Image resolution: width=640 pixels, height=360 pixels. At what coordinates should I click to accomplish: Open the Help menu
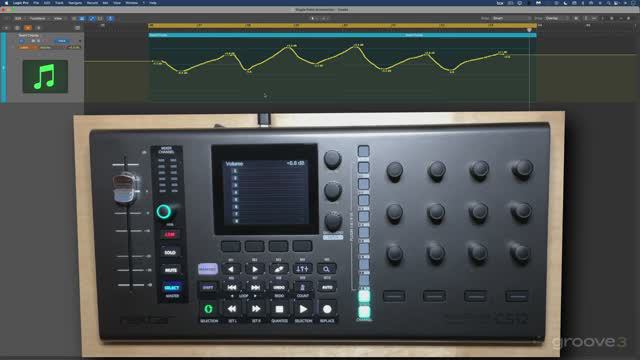point(153,2)
